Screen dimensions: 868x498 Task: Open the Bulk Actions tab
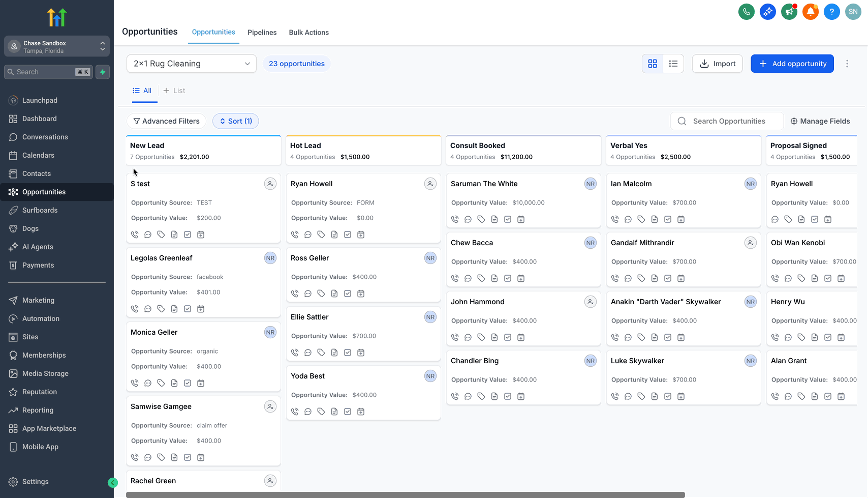[308, 33]
